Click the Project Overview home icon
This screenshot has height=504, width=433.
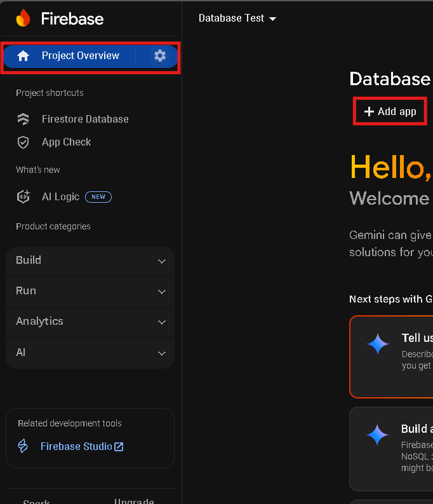coord(23,56)
